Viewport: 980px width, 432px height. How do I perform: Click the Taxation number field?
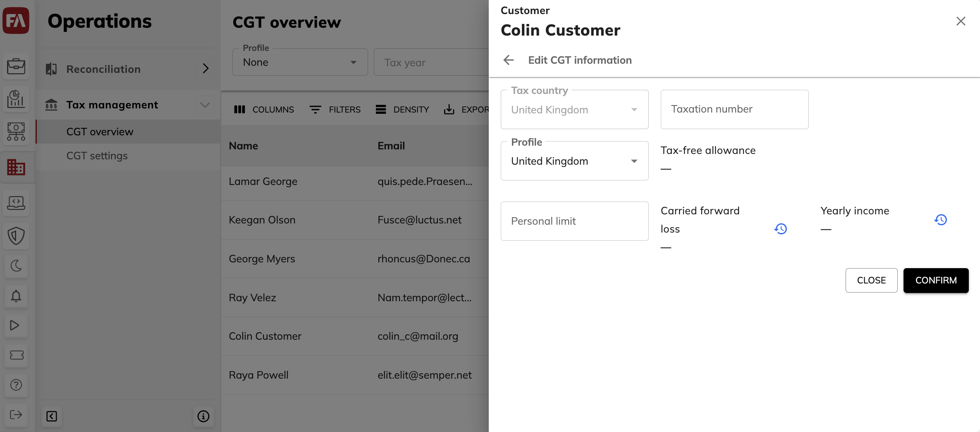click(x=734, y=109)
